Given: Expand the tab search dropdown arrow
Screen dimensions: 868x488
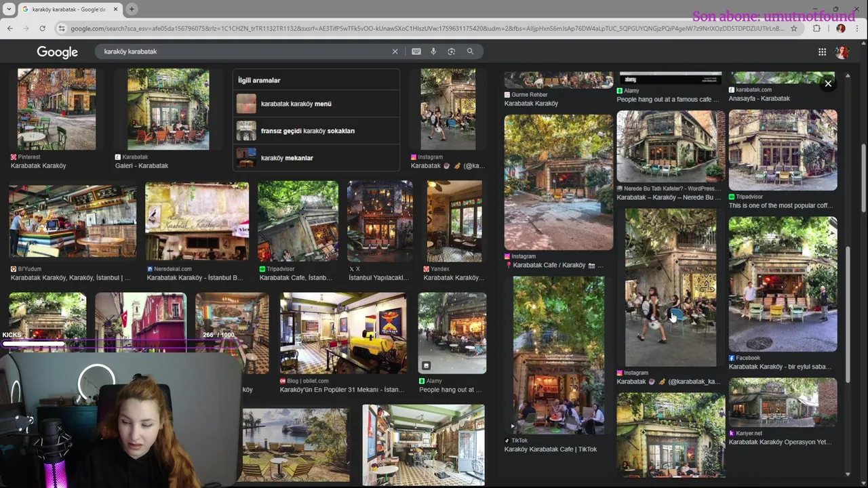Looking at the screenshot, I should pyautogui.click(x=9, y=9).
